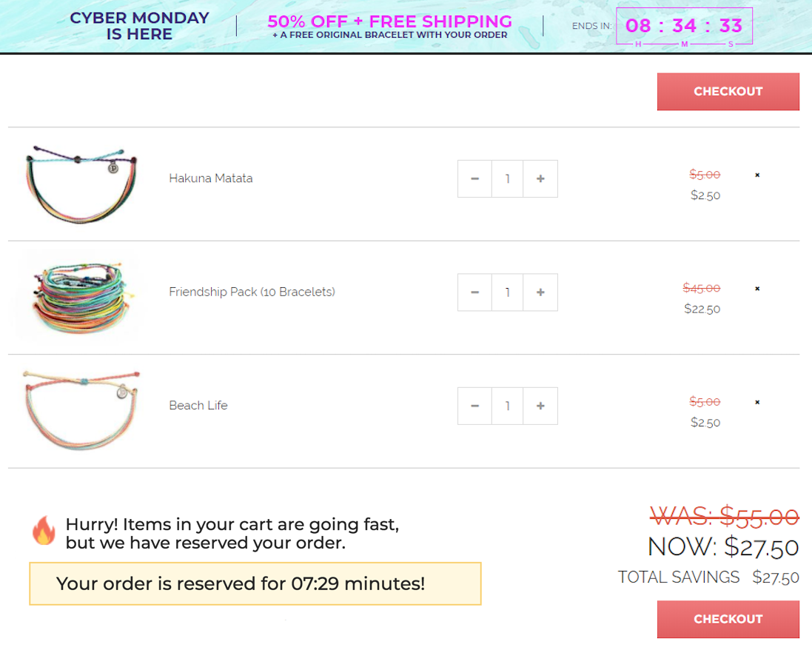Select the Friendship Pack quantity field

click(508, 292)
